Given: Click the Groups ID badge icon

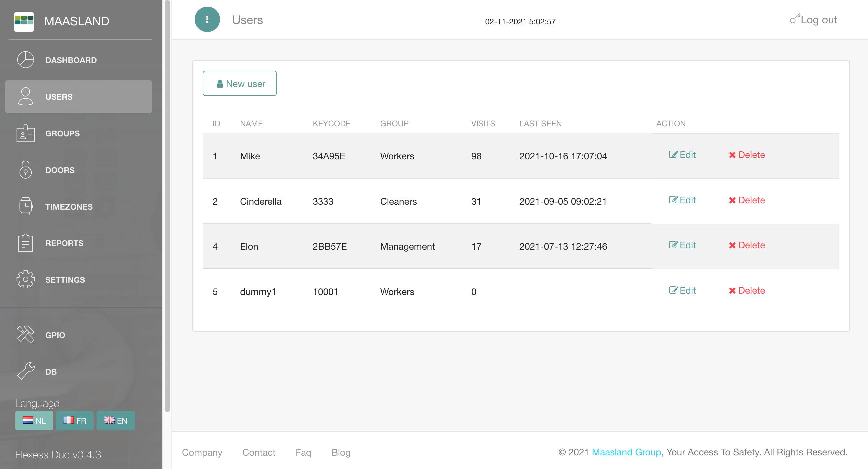Looking at the screenshot, I should click(x=26, y=133).
